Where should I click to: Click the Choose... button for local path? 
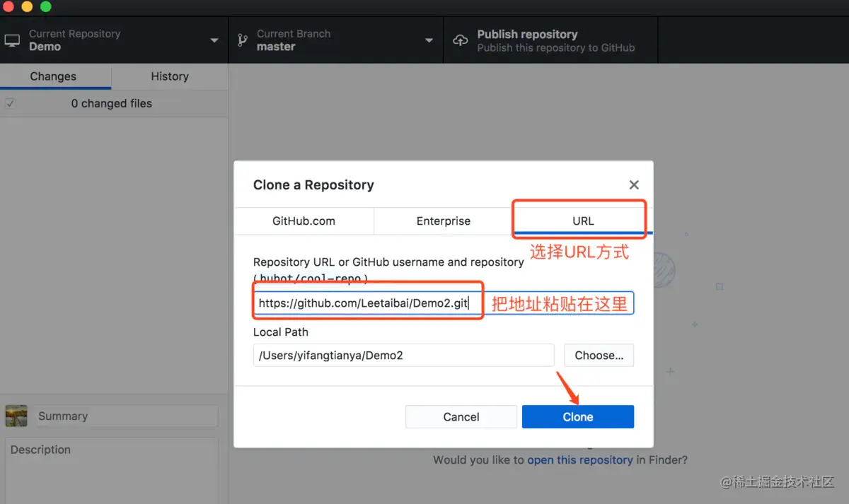(599, 356)
